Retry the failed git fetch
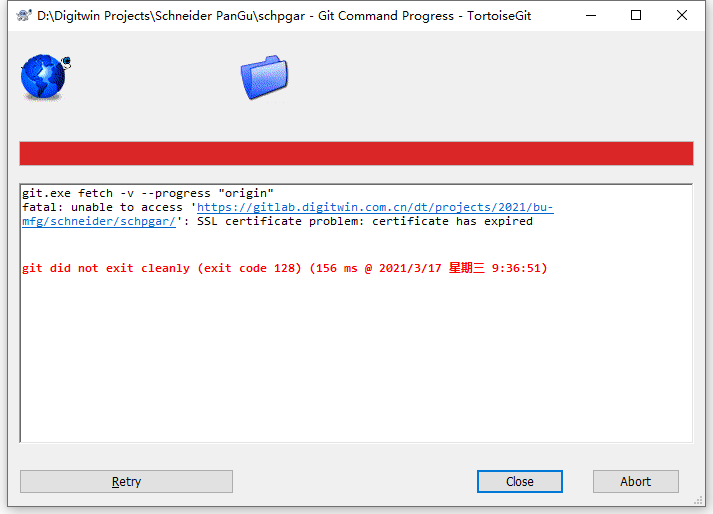Image resolution: width=713 pixels, height=514 pixels. pyautogui.click(x=126, y=481)
